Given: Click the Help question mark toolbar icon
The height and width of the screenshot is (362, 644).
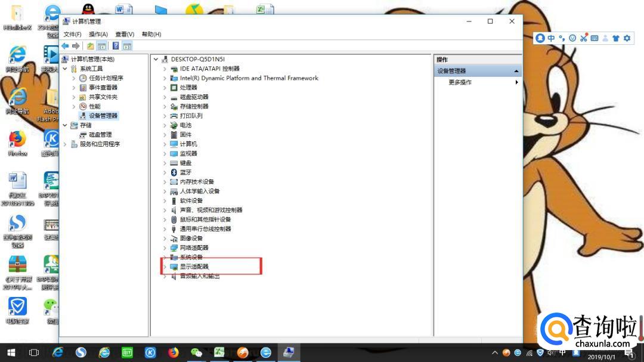Looking at the screenshot, I should coord(116,46).
